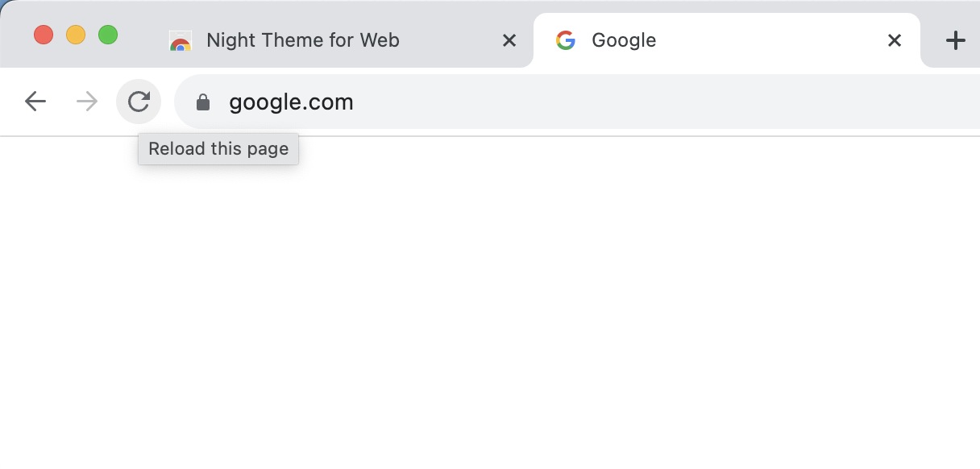Image resolution: width=980 pixels, height=469 pixels.
Task: Close the Google tab
Action: click(x=894, y=40)
